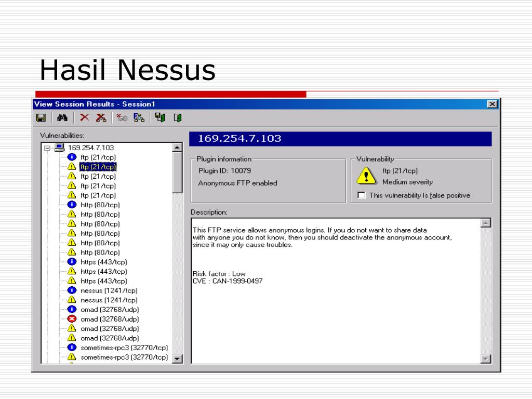Click the 'Risk factor : Low' line
Viewport: 532px width, 399px height.
219,273
